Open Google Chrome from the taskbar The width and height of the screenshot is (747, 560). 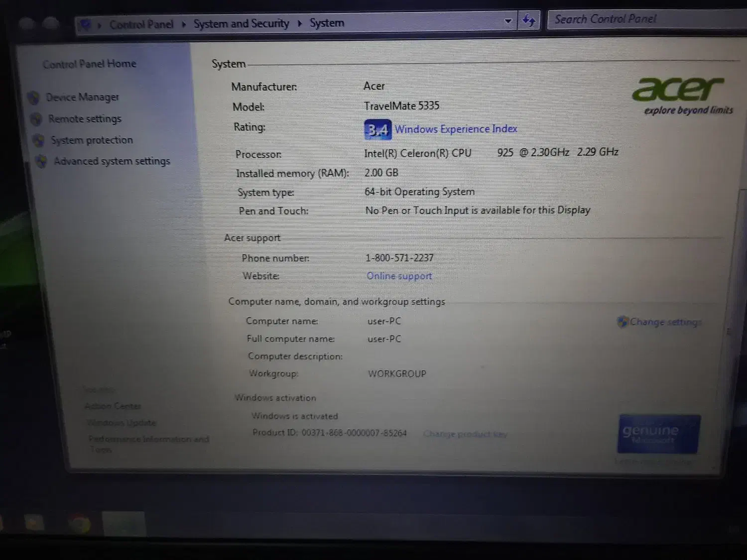(79, 524)
